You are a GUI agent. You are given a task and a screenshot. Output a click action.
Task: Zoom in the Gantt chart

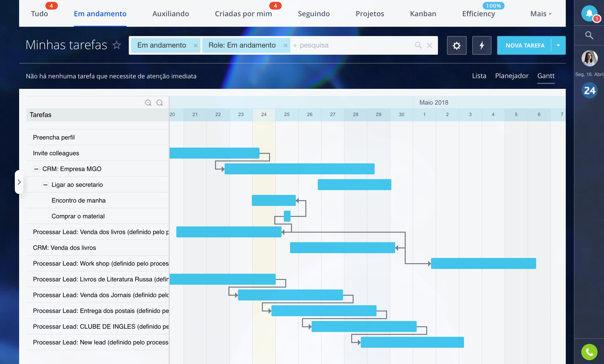pos(148,102)
